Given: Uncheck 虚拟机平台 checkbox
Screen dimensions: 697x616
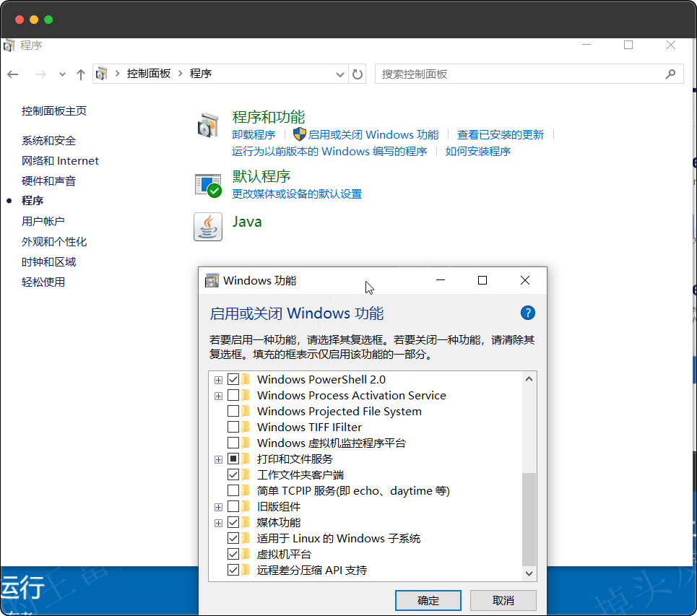Looking at the screenshot, I should (x=233, y=554).
